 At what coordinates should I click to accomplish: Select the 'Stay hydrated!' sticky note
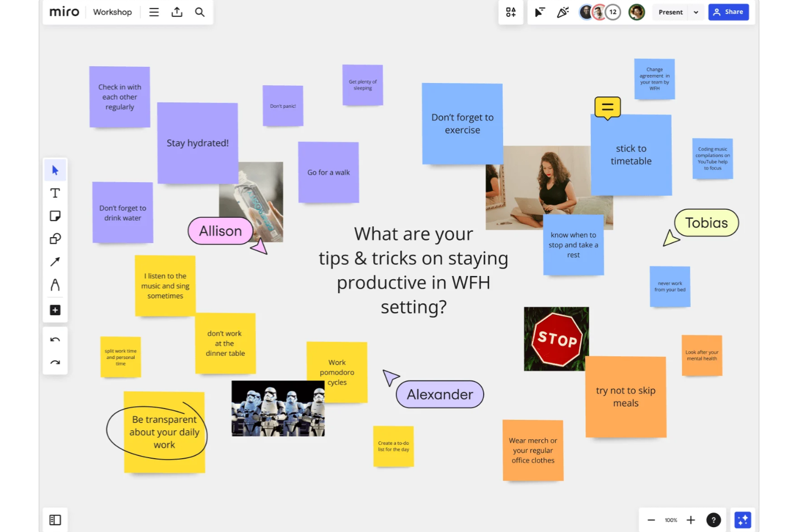tap(197, 143)
